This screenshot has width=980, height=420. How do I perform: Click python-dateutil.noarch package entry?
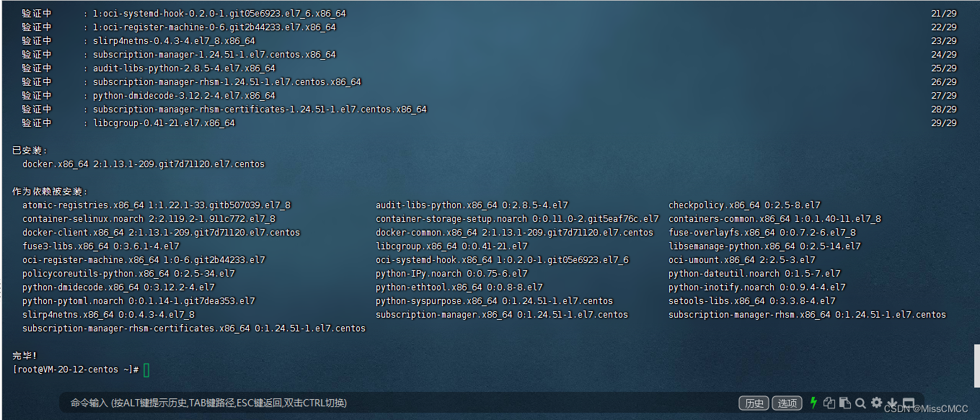(x=754, y=274)
